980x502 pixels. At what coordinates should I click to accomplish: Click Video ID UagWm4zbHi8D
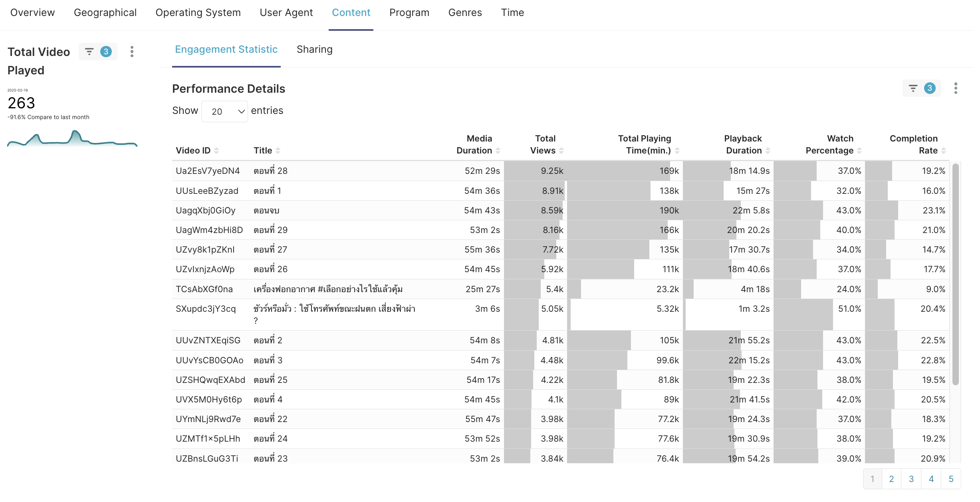[209, 230]
